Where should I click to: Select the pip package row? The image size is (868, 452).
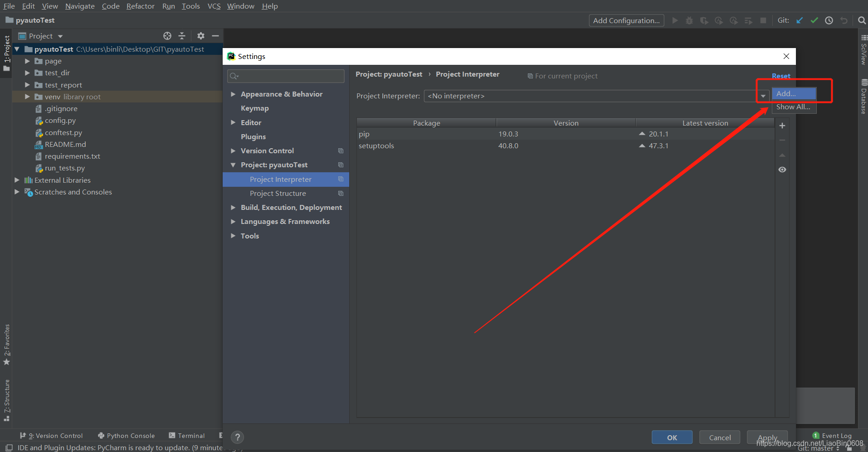pos(566,134)
